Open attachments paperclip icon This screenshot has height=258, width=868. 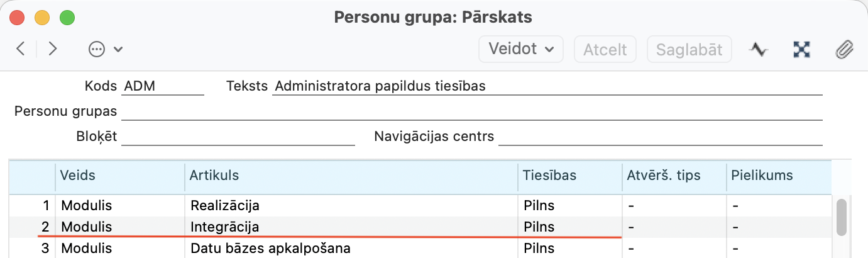(x=843, y=50)
